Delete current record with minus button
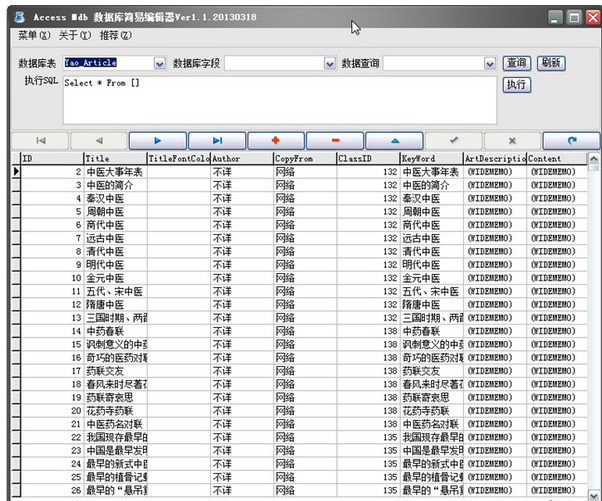The image size is (602, 501). coord(335,141)
